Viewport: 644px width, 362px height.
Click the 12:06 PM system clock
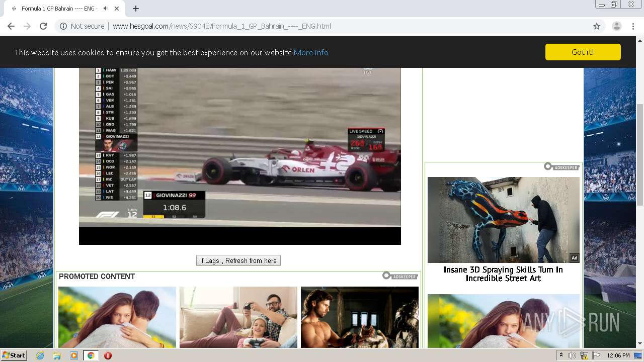[x=618, y=355]
